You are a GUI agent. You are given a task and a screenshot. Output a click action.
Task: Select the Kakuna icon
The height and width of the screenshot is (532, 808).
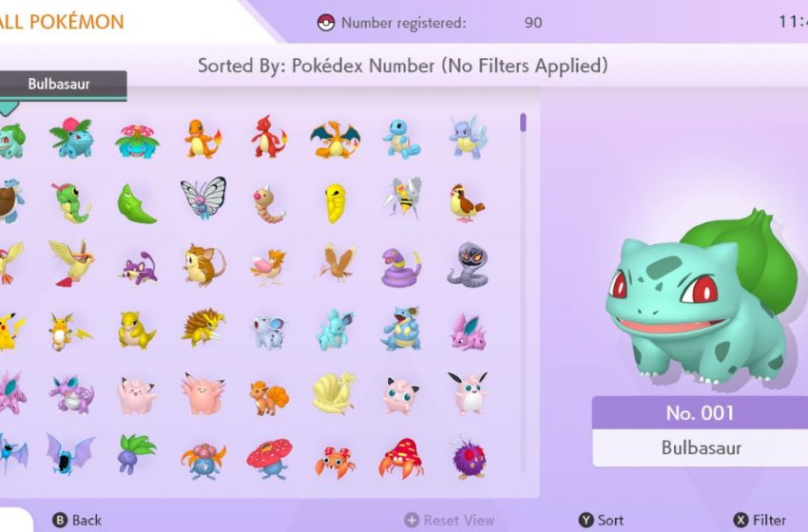pos(336,204)
